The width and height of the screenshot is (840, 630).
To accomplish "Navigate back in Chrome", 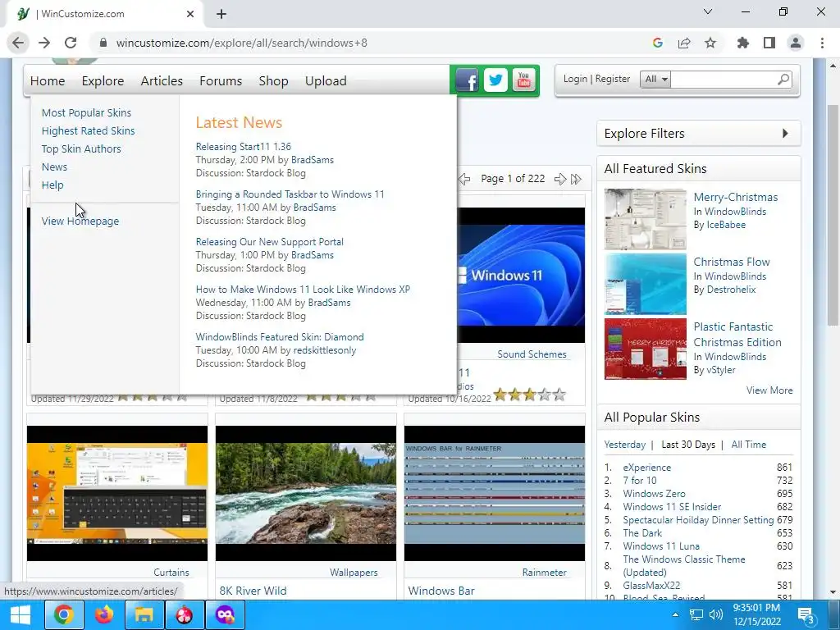I will click(x=18, y=43).
